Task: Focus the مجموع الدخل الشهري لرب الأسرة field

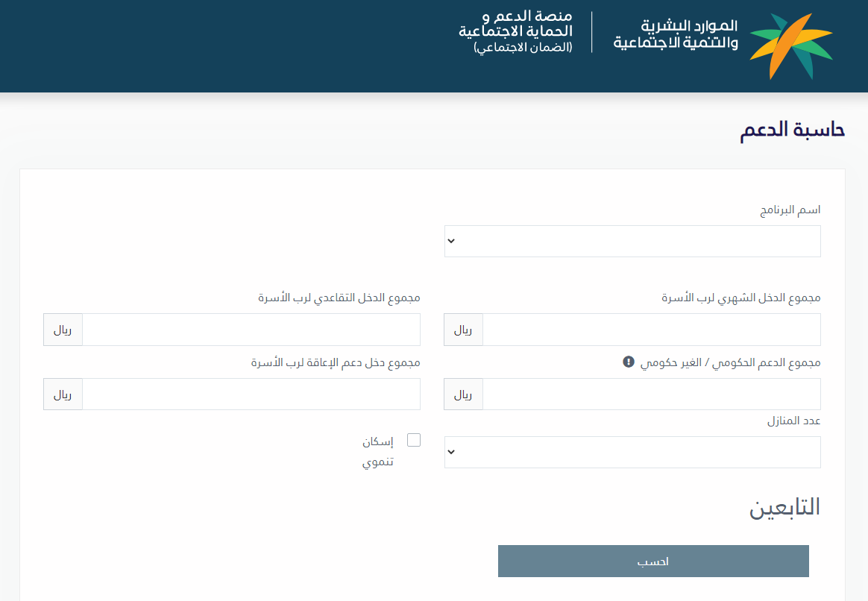Action: [x=651, y=330]
